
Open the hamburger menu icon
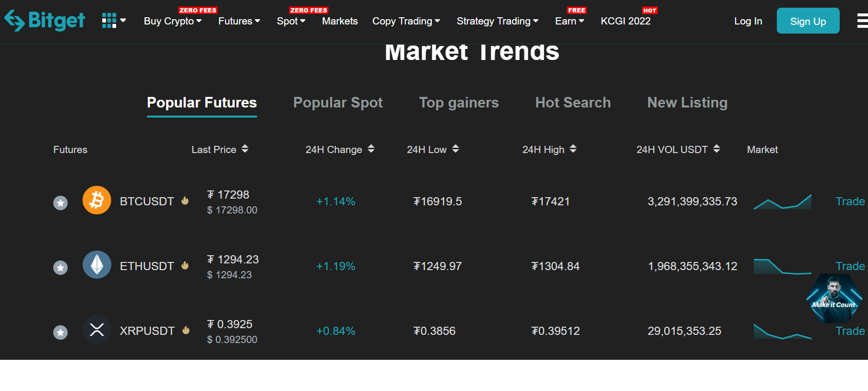pyautogui.click(x=862, y=21)
